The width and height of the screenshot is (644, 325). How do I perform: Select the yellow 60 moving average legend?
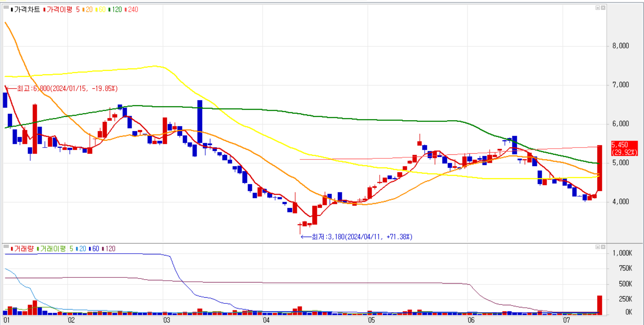coord(101,10)
